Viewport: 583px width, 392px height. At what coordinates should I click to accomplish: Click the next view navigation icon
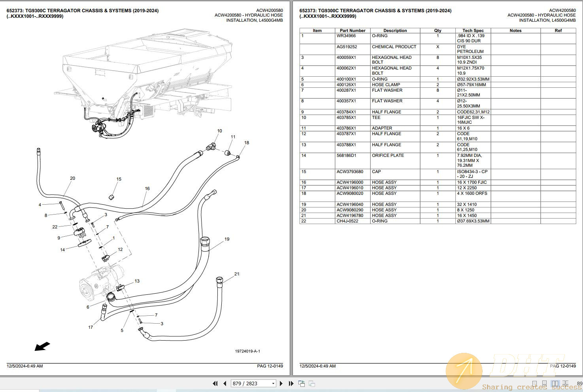click(312, 383)
